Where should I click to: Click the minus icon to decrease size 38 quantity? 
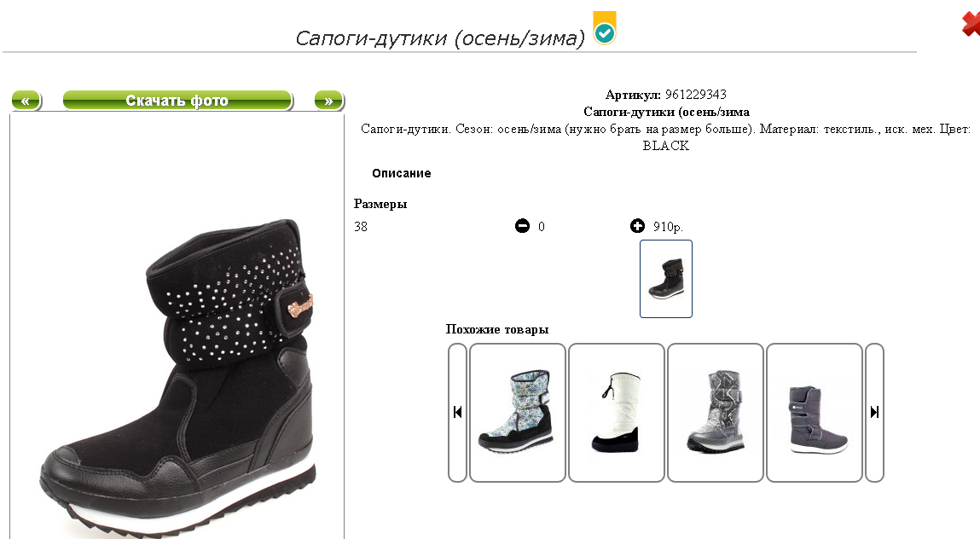522,226
